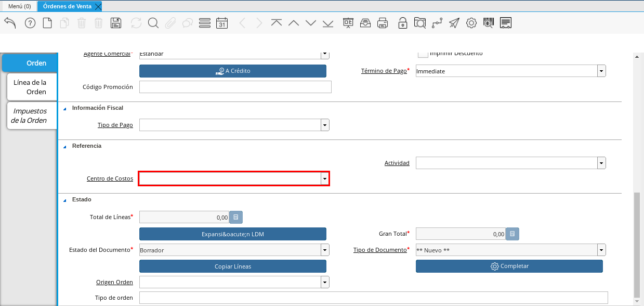Collapse the Información Fiscal section
Viewport: 644px width, 306px height.
[x=65, y=108]
